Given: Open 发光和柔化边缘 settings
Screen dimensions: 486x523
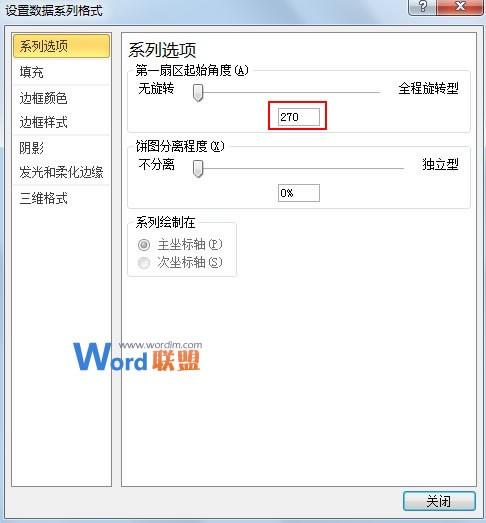Looking at the screenshot, I should coord(61,172).
